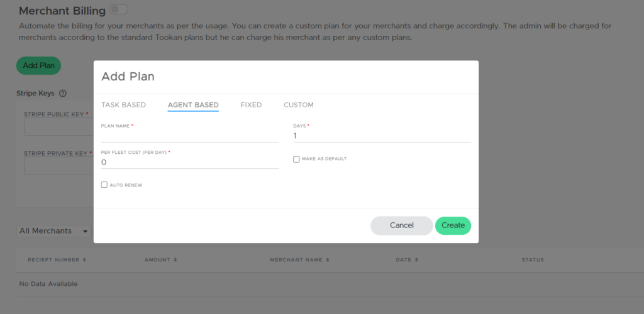644x314 pixels.
Task: Focus the Per Fleet Cost field
Action: (x=190, y=162)
